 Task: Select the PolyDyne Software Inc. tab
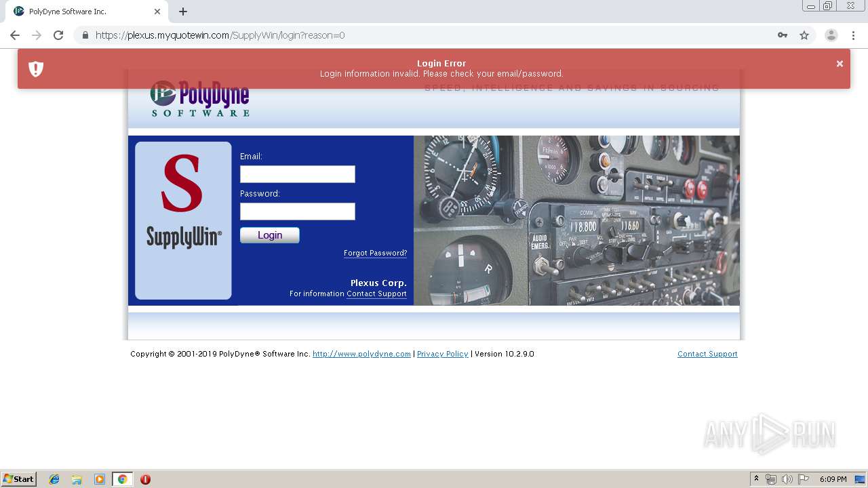click(87, 12)
